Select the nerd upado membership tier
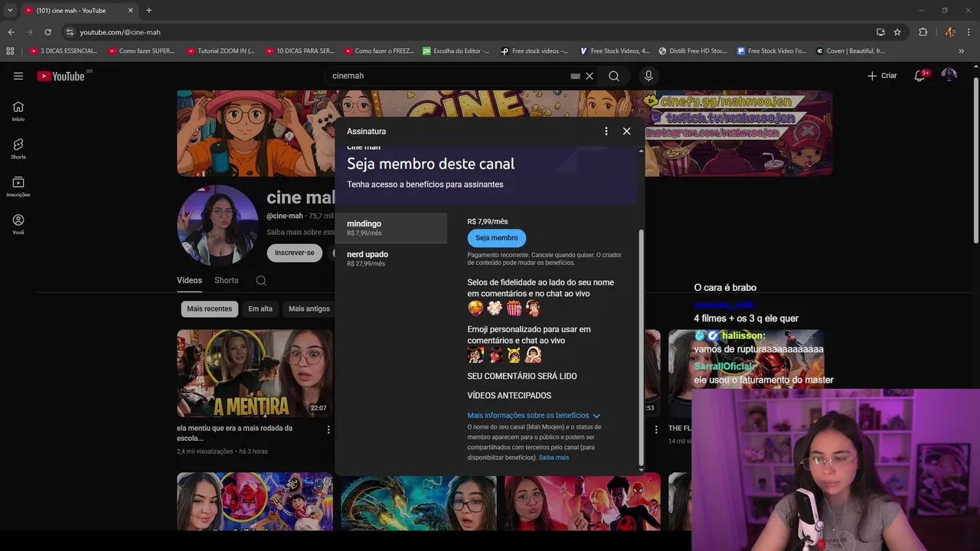 pyautogui.click(x=391, y=259)
